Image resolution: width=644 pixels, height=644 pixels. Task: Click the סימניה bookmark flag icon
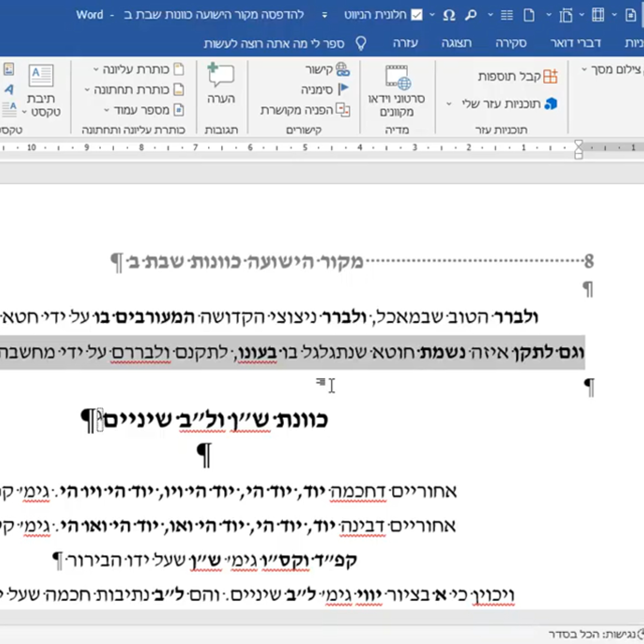coord(343,89)
